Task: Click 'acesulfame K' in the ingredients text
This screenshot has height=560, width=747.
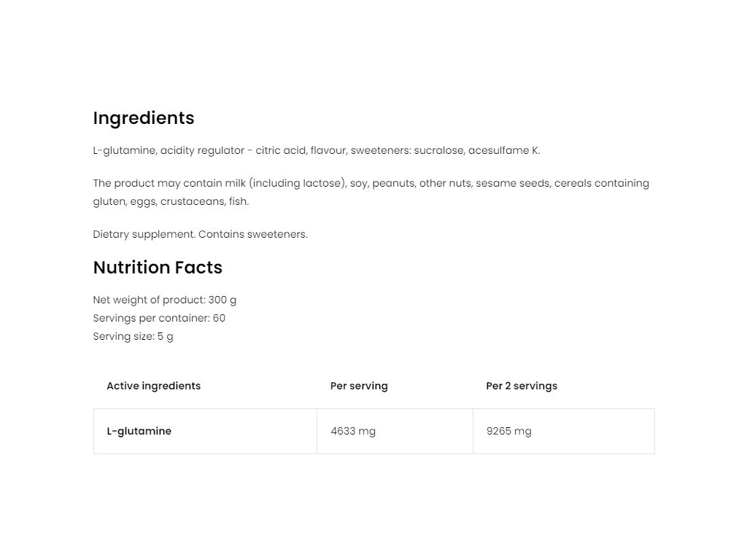Action: 503,150
